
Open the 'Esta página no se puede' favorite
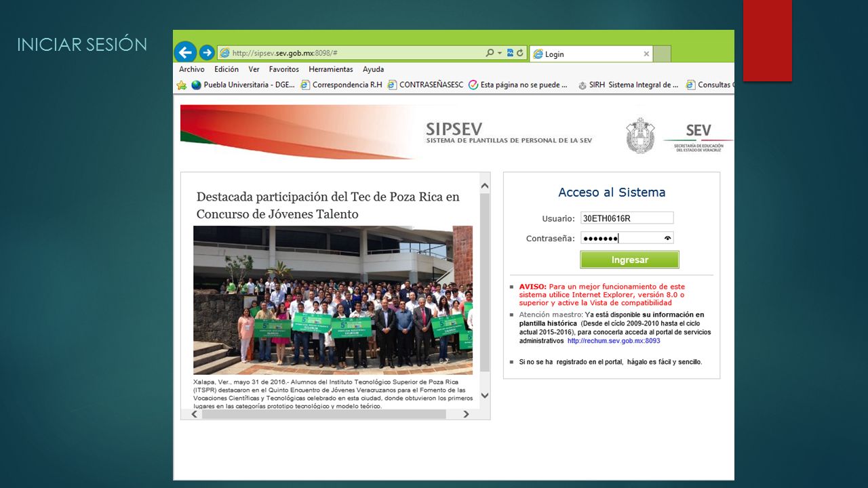(x=518, y=85)
